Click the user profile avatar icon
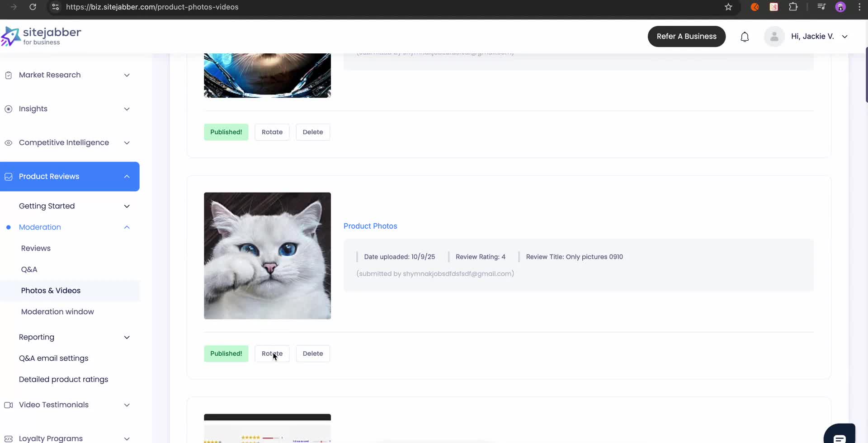 click(774, 37)
